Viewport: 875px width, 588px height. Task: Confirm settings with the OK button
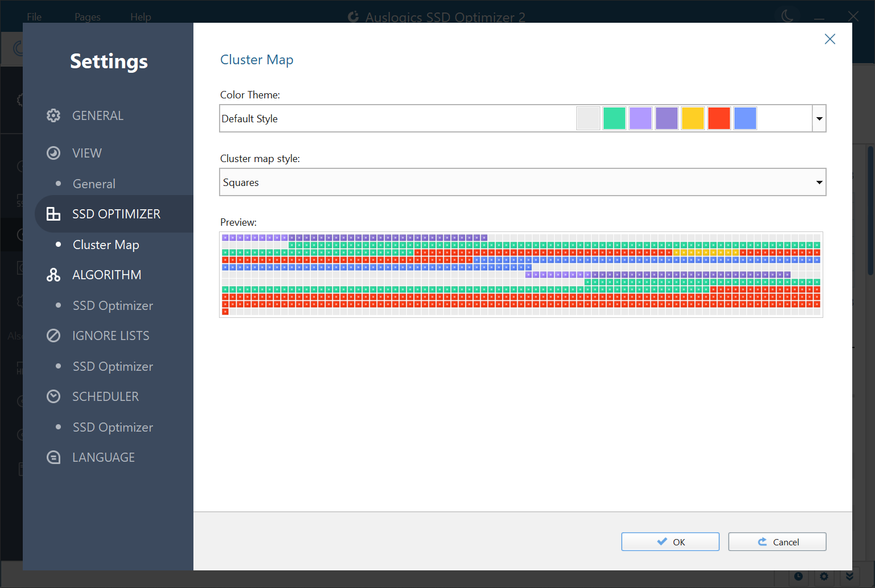tap(670, 541)
